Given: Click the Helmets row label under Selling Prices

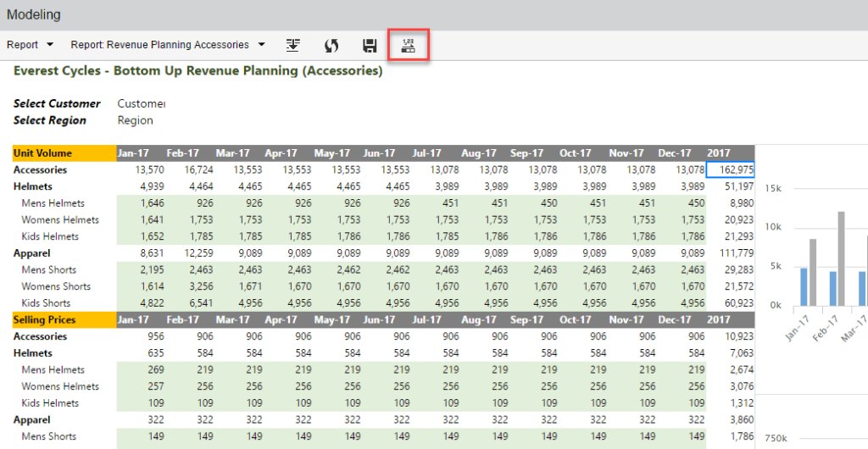Looking at the screenshot, I should click(x=33, y=352).
